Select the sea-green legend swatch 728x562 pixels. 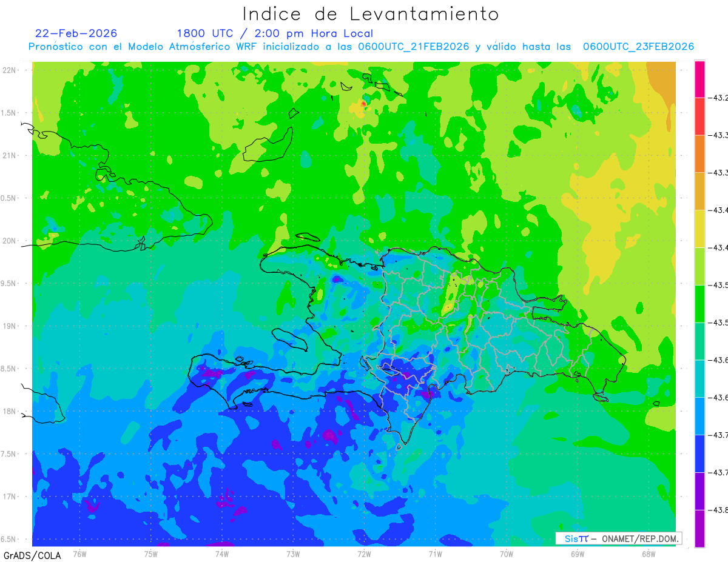(x=699, y=341)
